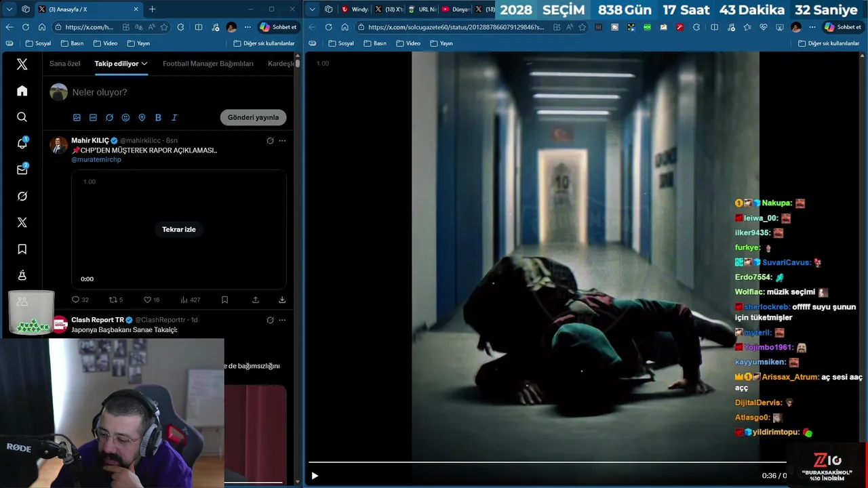Select Dünyan YouTube browser tab
The image size is (868, 488).
[x=456, y=9]
